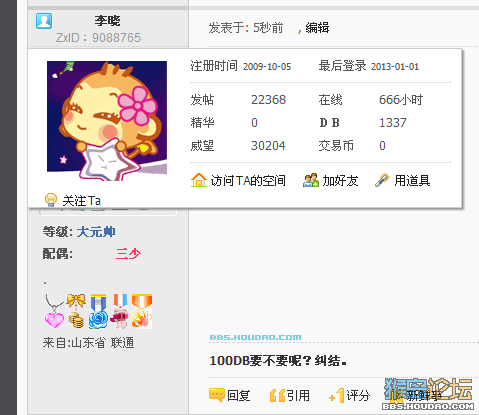479x415 pixels.
Task: Click the orange speech bubble reply icon
Action: tap(217, 395)
